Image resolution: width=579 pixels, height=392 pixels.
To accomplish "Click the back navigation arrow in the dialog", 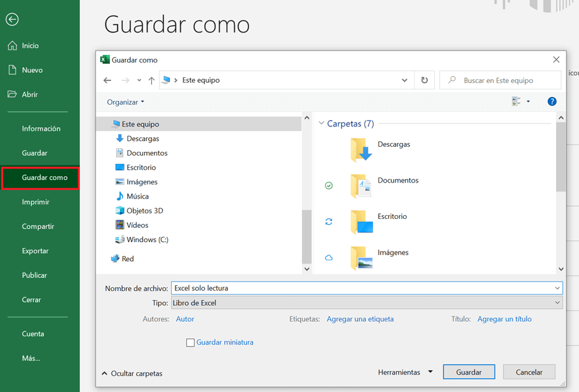I will [108, 80].
